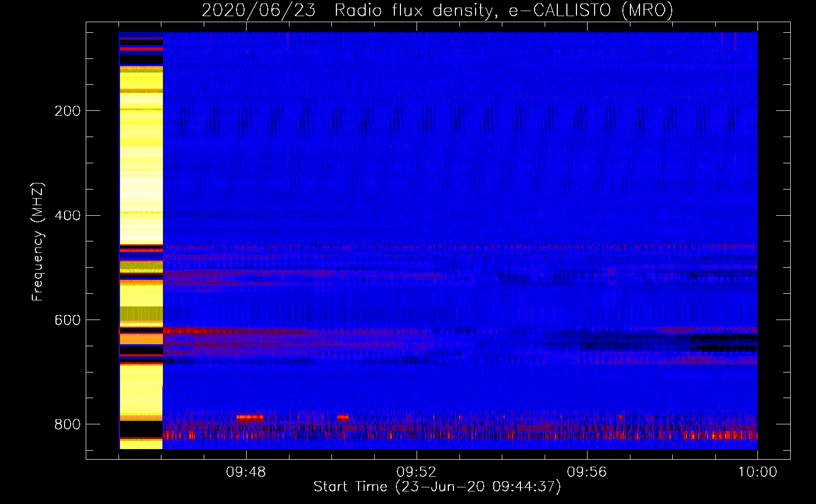Screen dimensions: 816x504
Task: Select the 09:52 time tick label
Action: [417, 472]
